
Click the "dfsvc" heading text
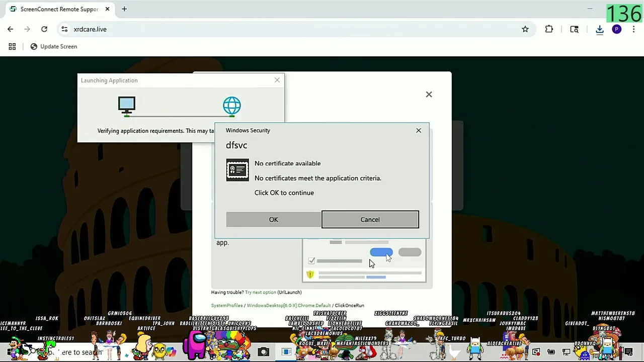pos(236,145)
